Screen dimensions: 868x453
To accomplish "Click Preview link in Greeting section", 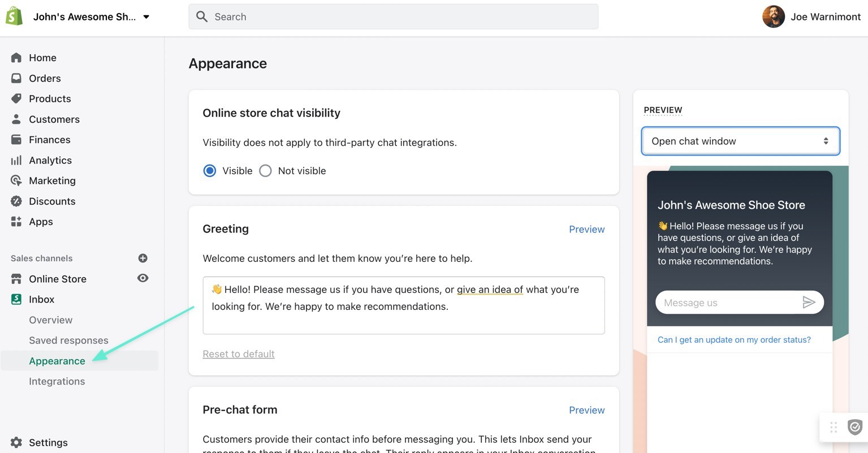I will [x=586, y=229].
